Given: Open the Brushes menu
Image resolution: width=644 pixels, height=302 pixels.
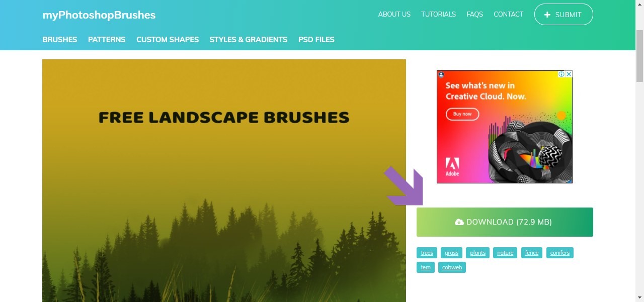Looking at the screenshot, I should tap(60, 40).
